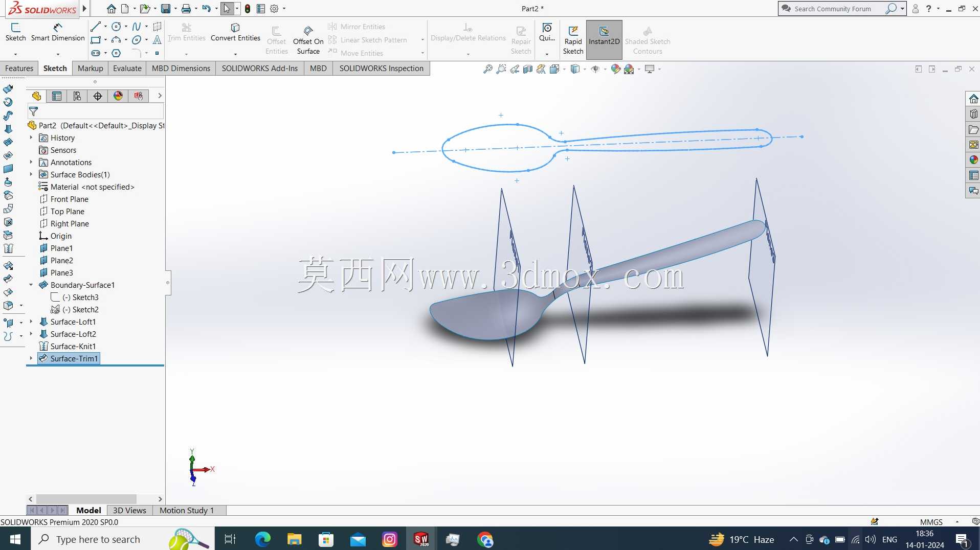This screenshot has height=550, width=980.
Task: Open the PropertyManager tab
Action: click(x=57, y=96)
